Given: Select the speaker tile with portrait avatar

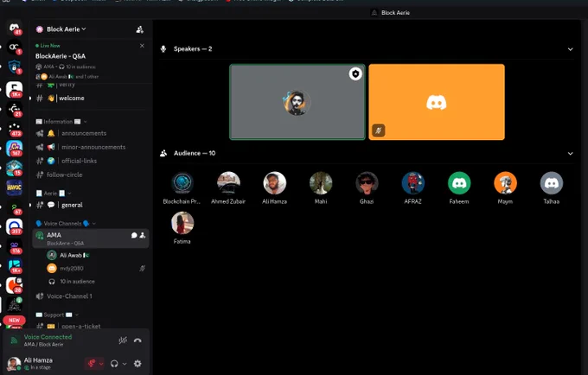Looking at the screenshot, I should [x=297, y=102].
